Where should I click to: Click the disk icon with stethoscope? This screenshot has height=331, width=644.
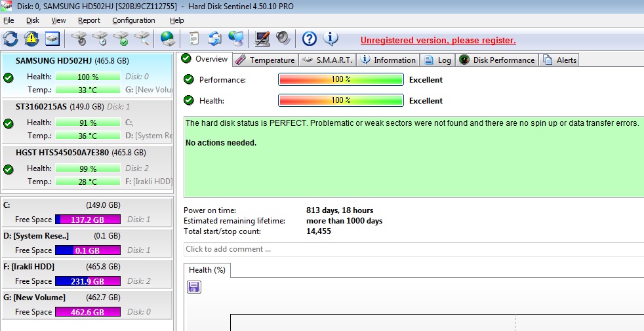coord(79,39)
